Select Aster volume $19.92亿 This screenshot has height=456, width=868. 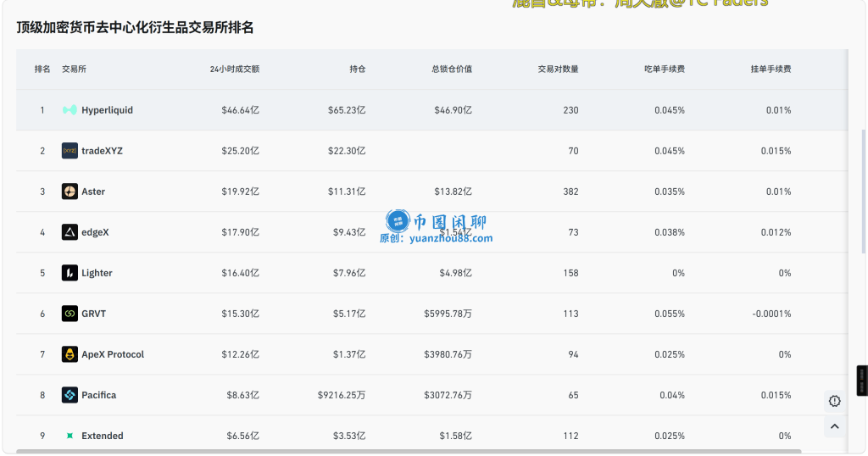tap(240, 192)
